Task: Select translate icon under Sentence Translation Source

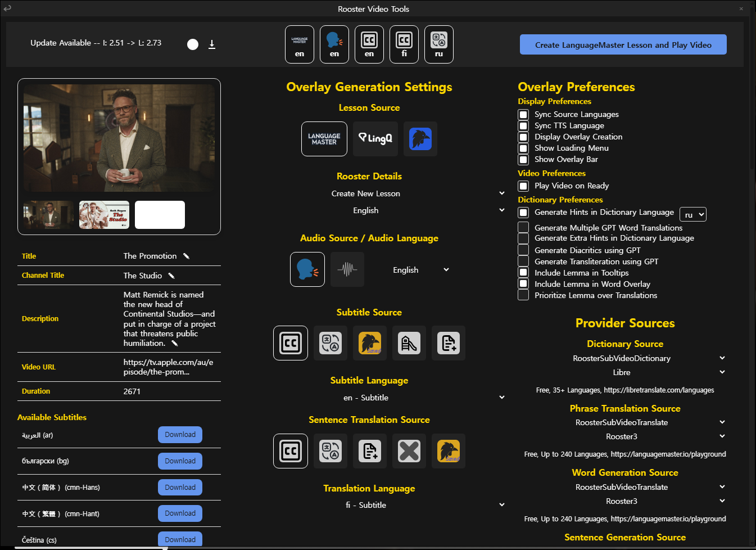Action: pyautogui.click(x=331, y=451)
